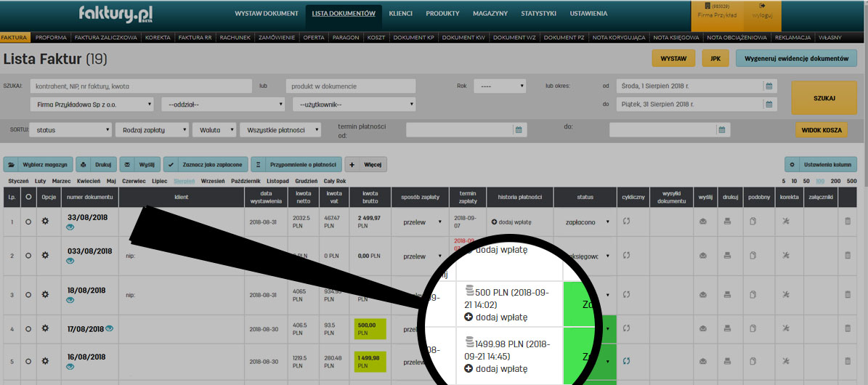Expand the Wszystkie płatności filter dropdown
The width and height of the screenshot is (868, 385).
pos(280,130)
